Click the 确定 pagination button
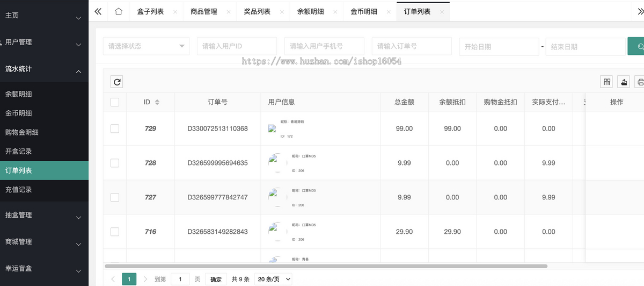Image resolution: width=644 pixels, height=286 pixels. (x=216, y=279)
